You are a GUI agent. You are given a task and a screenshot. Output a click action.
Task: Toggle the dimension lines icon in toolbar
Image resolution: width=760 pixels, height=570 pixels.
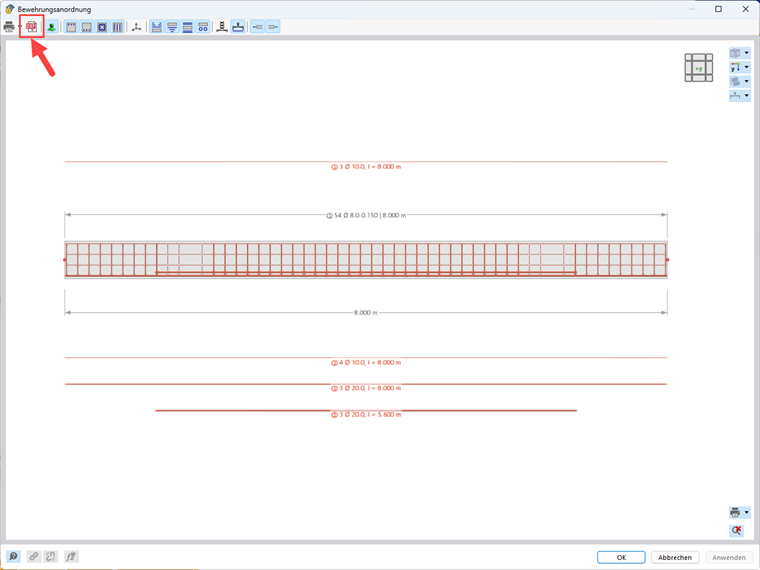click(156, 27)
